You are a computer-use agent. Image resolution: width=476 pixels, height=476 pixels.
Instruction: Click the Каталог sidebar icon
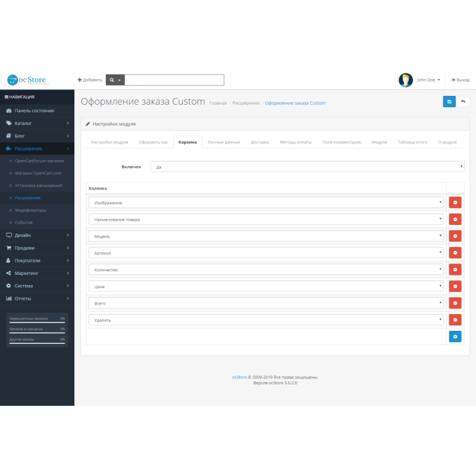pyautogui.click(x=10, y=123)
